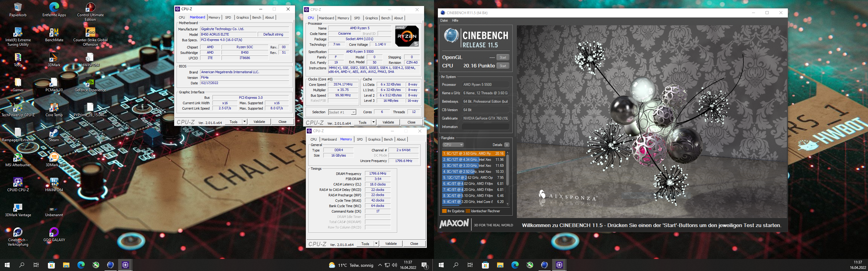
Task: Click Information input field in Cinebench
Action: 486,126
